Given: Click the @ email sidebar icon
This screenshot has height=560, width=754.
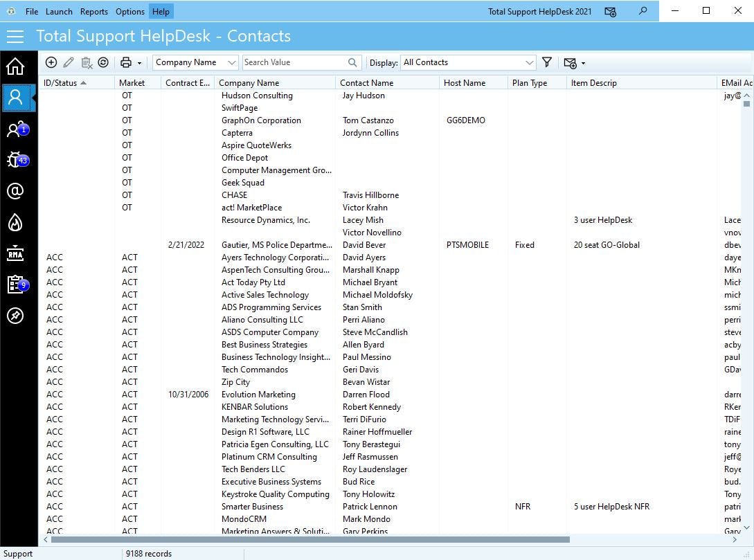Looking at the screenshot, I should [19, 191].
